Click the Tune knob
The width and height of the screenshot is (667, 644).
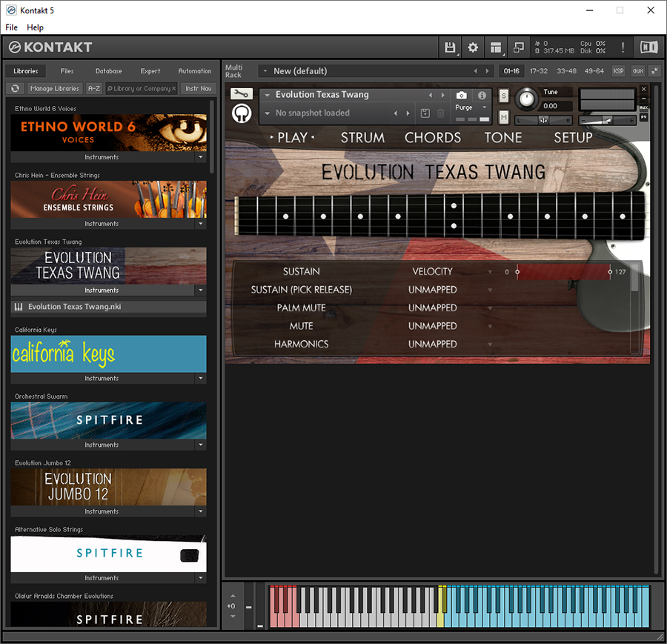click(x=527, y=99)
